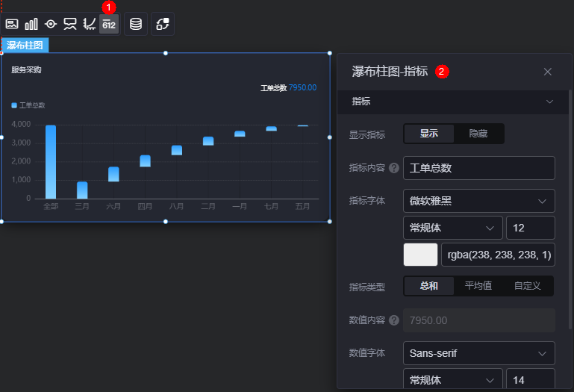Click the 指标 section header label
The width and height of the screenshot is (574, 392).
click(x=361, y=102)
